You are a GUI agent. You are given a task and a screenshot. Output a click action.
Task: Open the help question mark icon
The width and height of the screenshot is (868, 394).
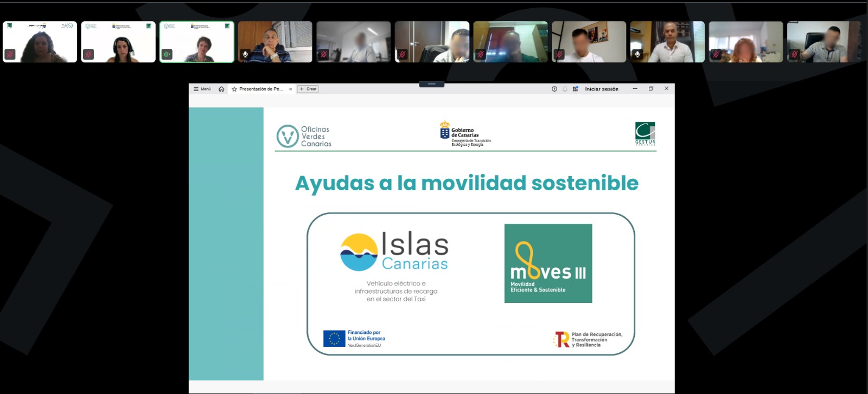point(554,89)
